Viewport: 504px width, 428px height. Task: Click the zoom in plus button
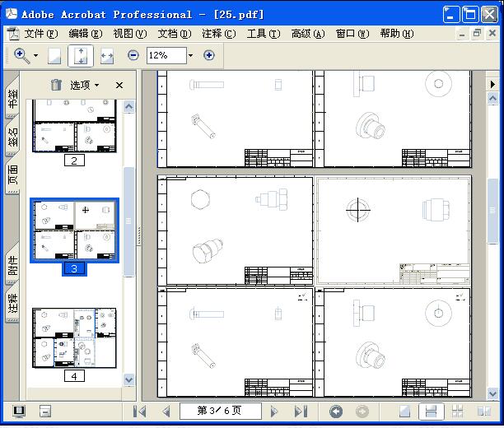(x=209, y=55)
